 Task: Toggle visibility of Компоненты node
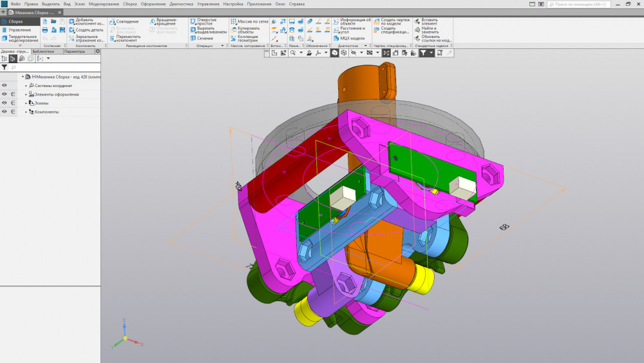pos(5,112)
